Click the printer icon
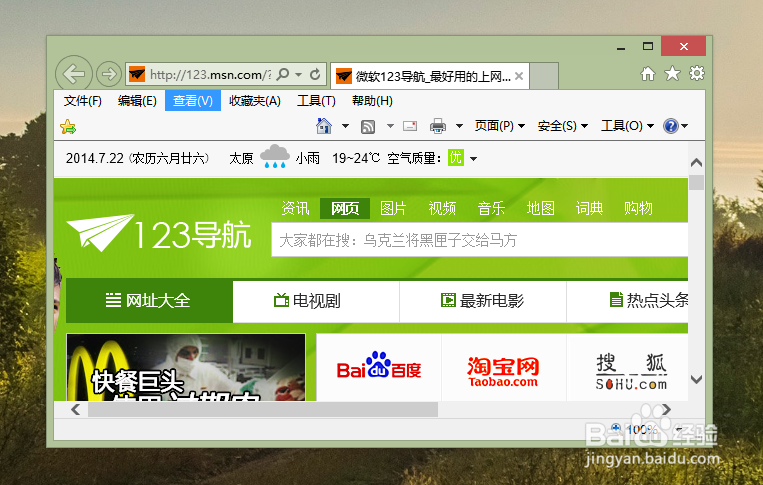The height and width of the screenshot is (485, 763). tap(438, 126)
